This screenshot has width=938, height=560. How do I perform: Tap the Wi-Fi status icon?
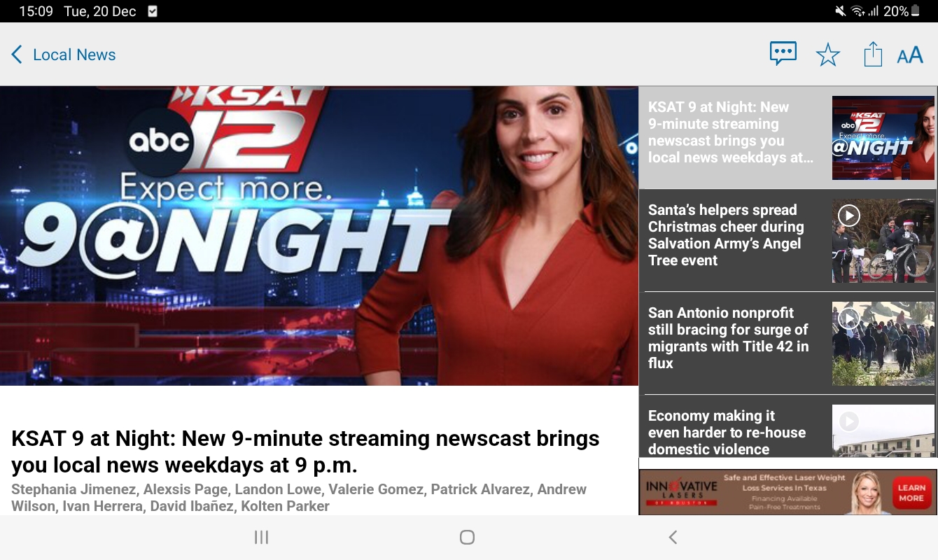857,11
